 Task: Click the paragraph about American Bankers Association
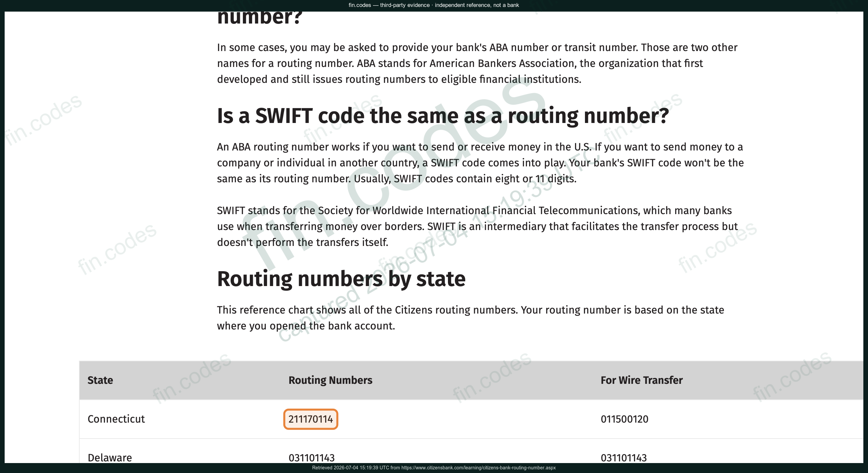[477, 63]
